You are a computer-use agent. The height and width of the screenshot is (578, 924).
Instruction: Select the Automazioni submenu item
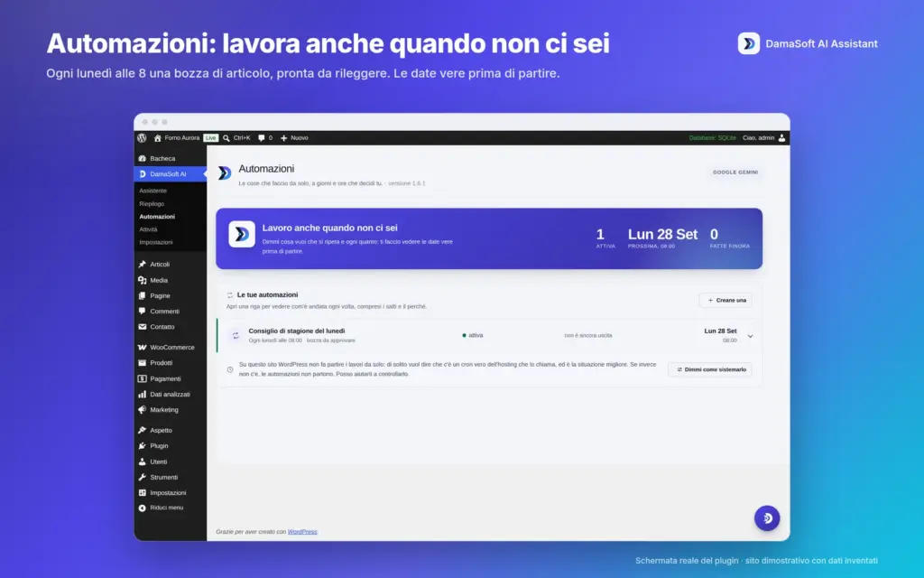coord(157,217)
